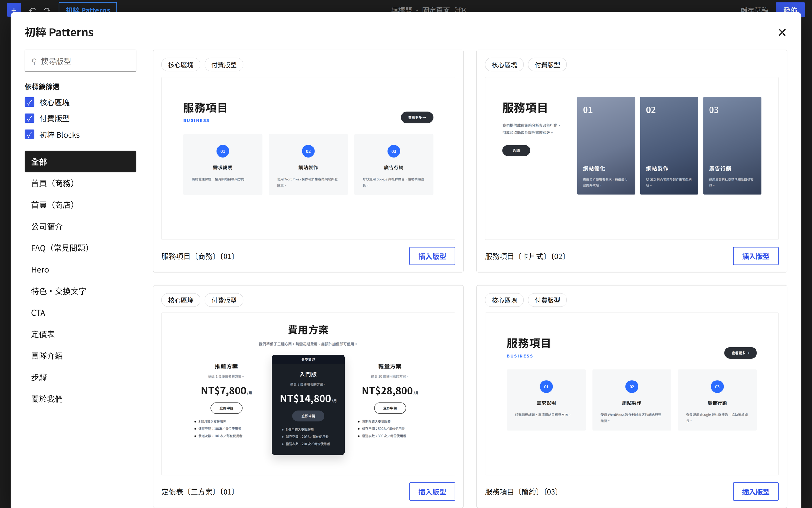Insert pattern 服務項目〔簡約〕〔03〕
Screen dimensions: 812x508
pyautogui.click(x=756, y=492)
